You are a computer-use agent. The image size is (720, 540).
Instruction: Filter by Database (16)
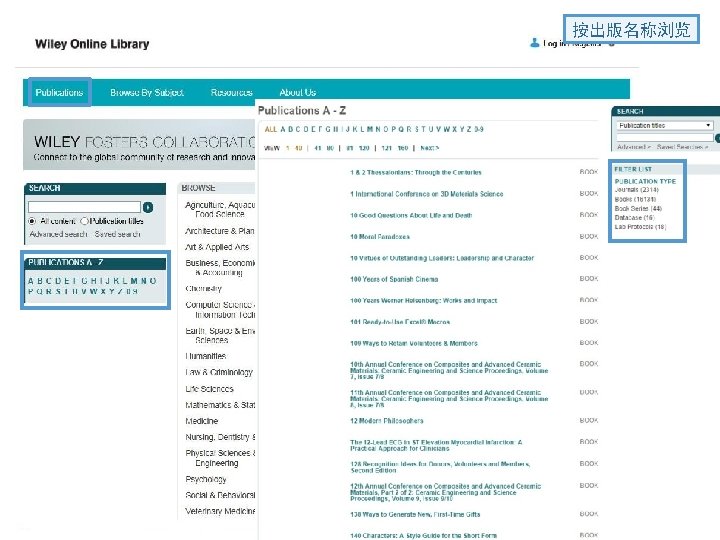(635, 218)
